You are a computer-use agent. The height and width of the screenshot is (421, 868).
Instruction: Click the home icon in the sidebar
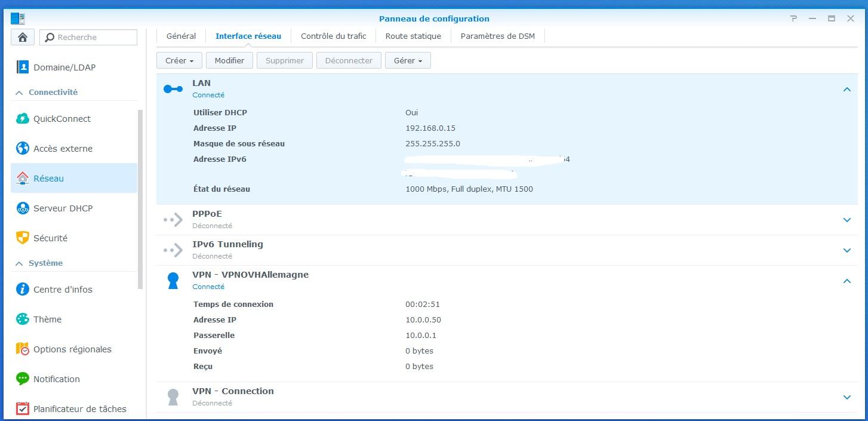[x=23, y=37]
